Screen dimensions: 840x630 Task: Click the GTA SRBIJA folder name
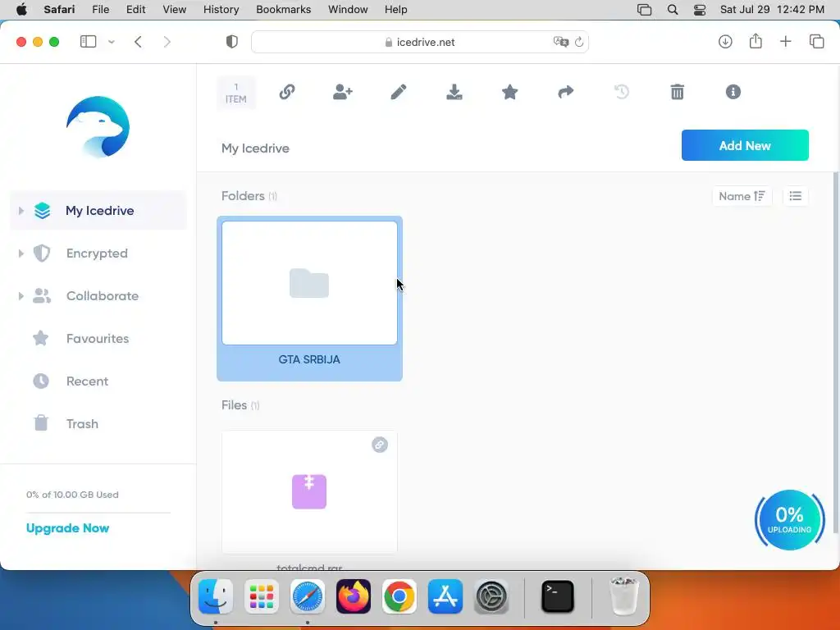pos(309,359)
